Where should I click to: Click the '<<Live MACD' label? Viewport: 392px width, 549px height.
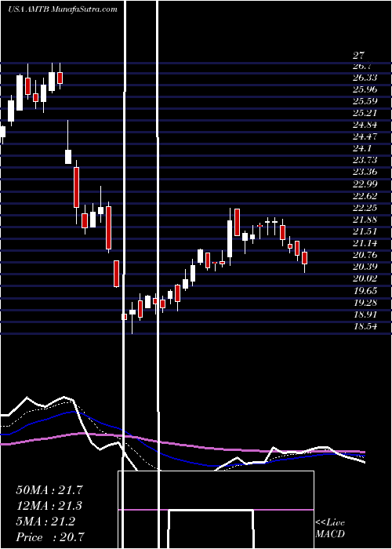point(330,529)
